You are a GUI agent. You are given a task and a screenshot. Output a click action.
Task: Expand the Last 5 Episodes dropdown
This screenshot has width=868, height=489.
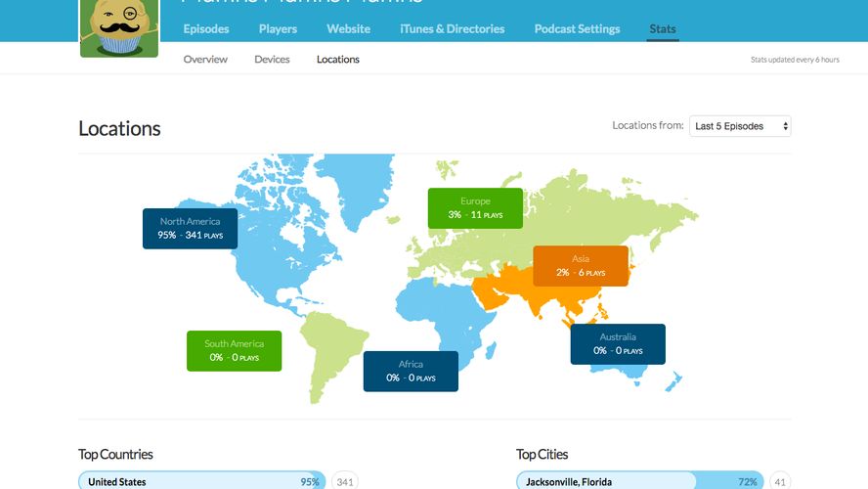tap(740, 126)
